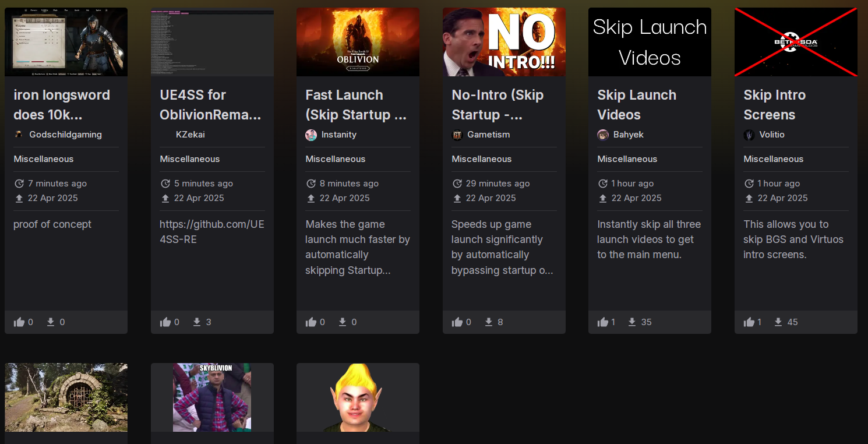Viewport: 868px width, 444px height.
Task: Open the SKYBLIVION meme thumbnail
Action: (x=212, y=397)
